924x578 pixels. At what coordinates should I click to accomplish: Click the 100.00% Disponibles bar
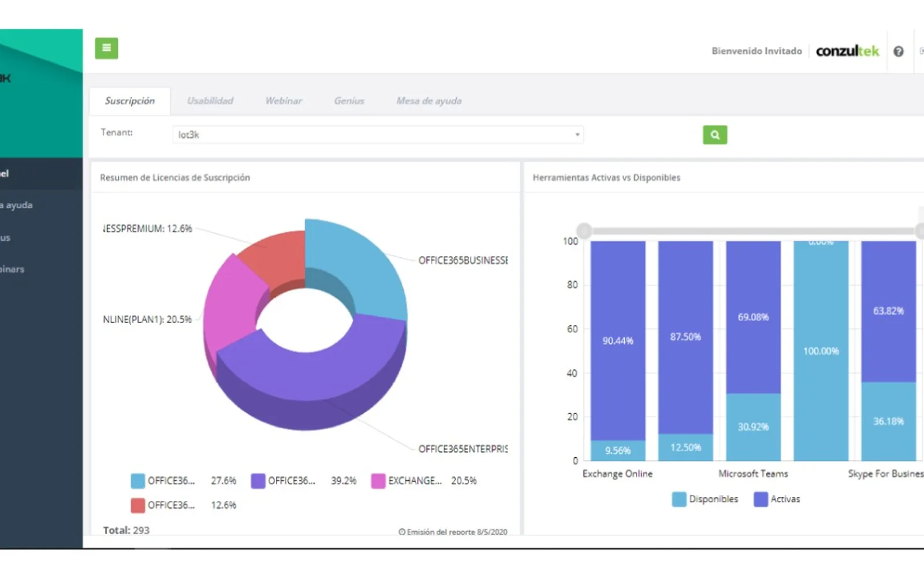tap(821, 351)
